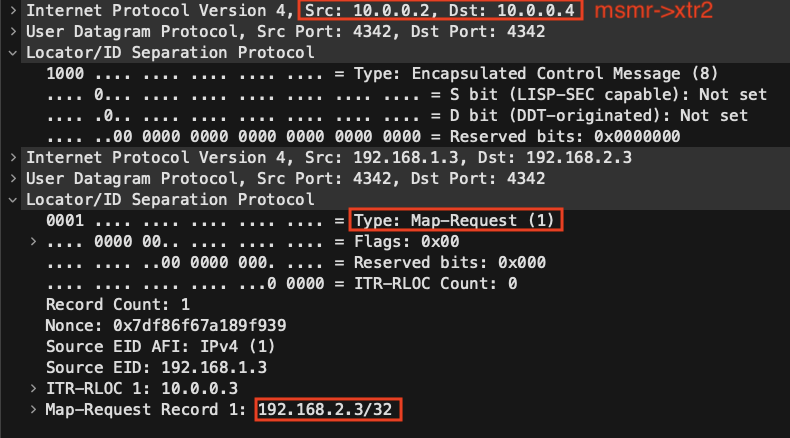This screenshot has width=790, height=438.
Task: Select the ITR-RLOC Count: 0 line
Action: click(282, 284)
